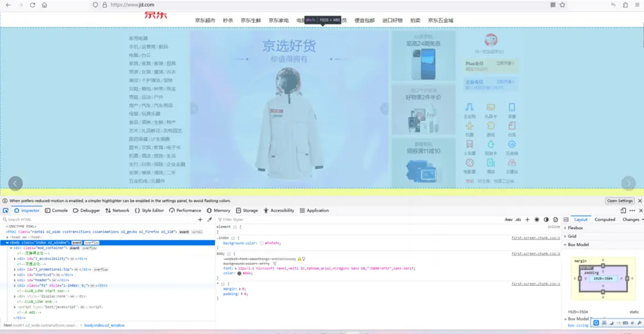Screen dimensions: 644x334
Task: Switch to the Computed tab
Action: tap(605, 220)
